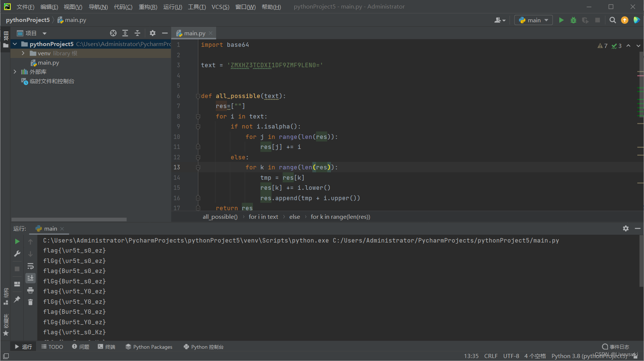Fold the for loop at line 8
Viewport: 644px width, 361px height.
[198, 117]
